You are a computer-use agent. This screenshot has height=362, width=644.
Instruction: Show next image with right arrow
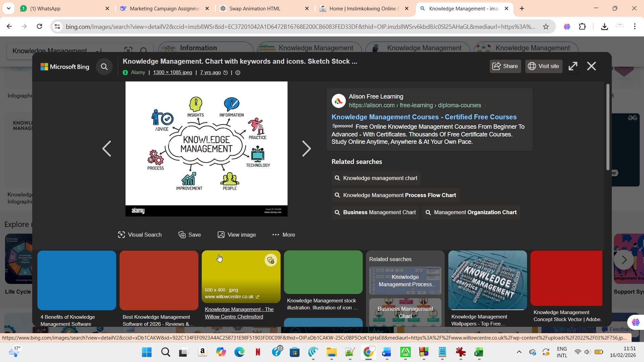coord(306,148)
